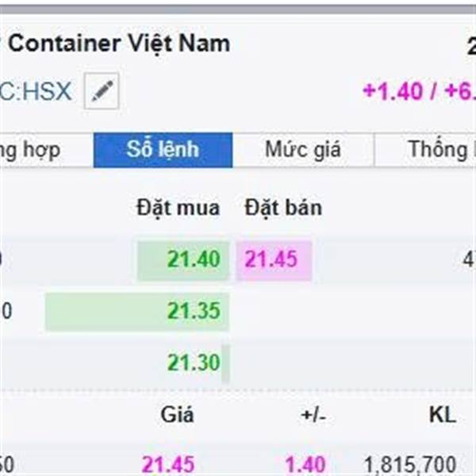Image resolution: width=476 pixels, height=476 pixels.
Task: Click the KL volume column header
Action: [443, 415]
